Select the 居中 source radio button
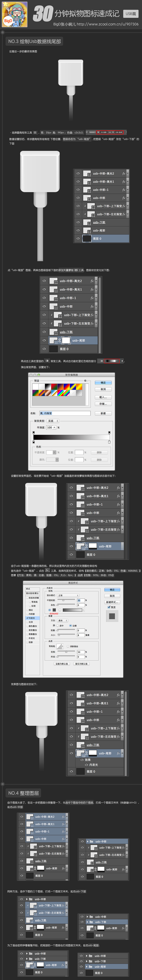This screenshot has height=980, width=142. pos(58,626)
